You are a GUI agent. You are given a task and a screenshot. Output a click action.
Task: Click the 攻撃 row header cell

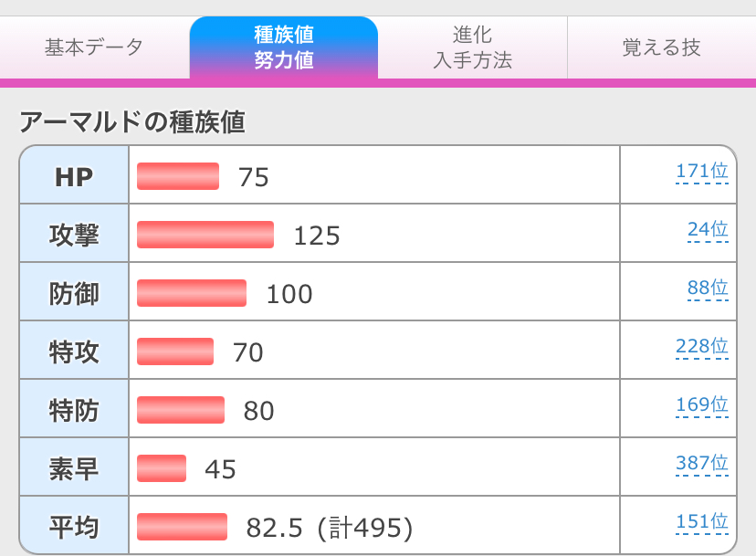coord(74,235)
